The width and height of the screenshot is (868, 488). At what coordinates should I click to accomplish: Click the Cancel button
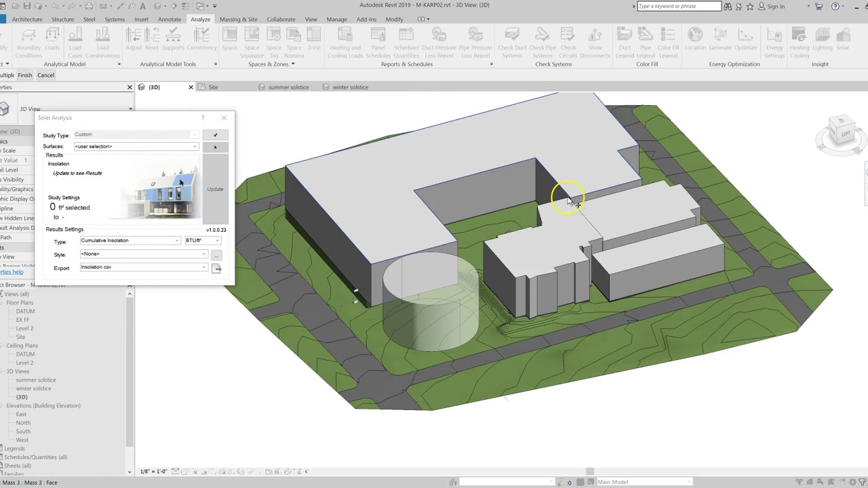click(x=45, y=75)
